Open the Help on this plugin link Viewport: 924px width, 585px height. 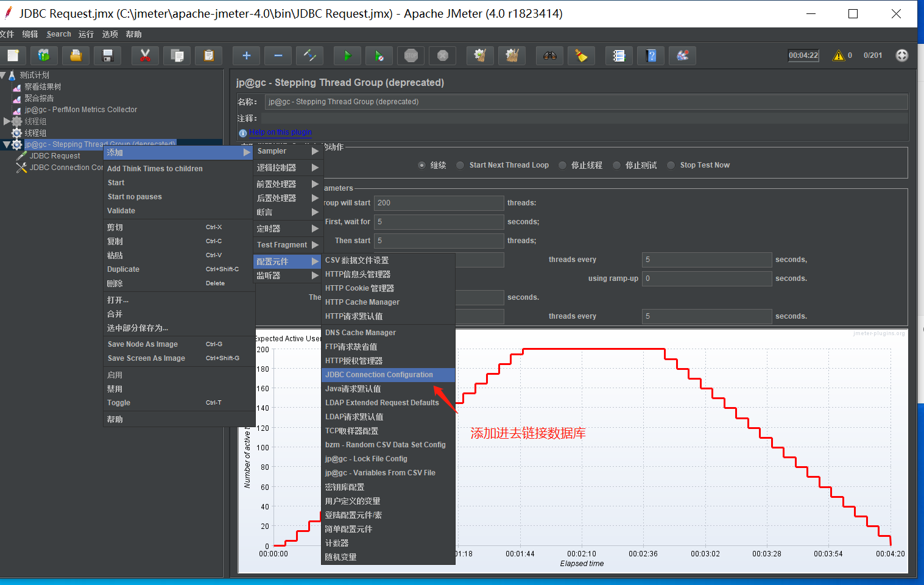tap(280, 132)
